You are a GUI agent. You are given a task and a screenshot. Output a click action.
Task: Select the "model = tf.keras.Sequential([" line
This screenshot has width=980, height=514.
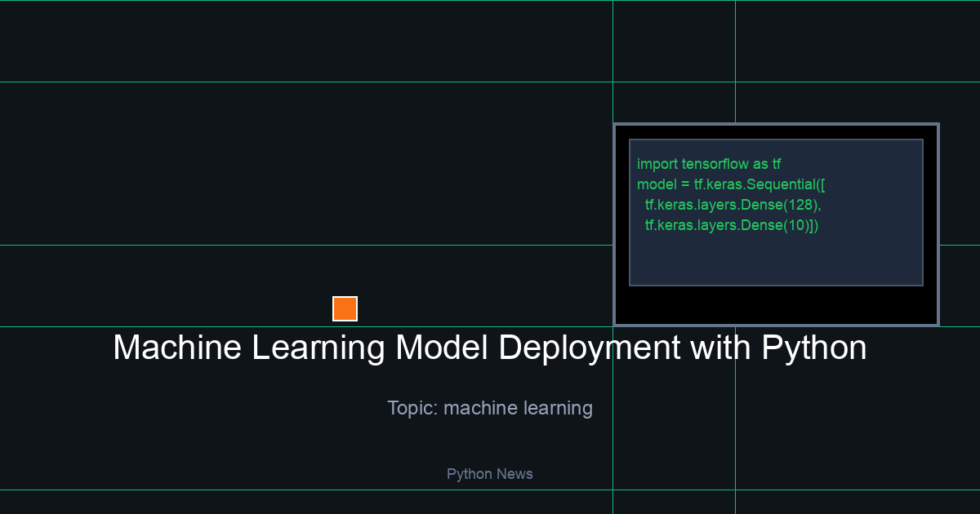(732, 184)
